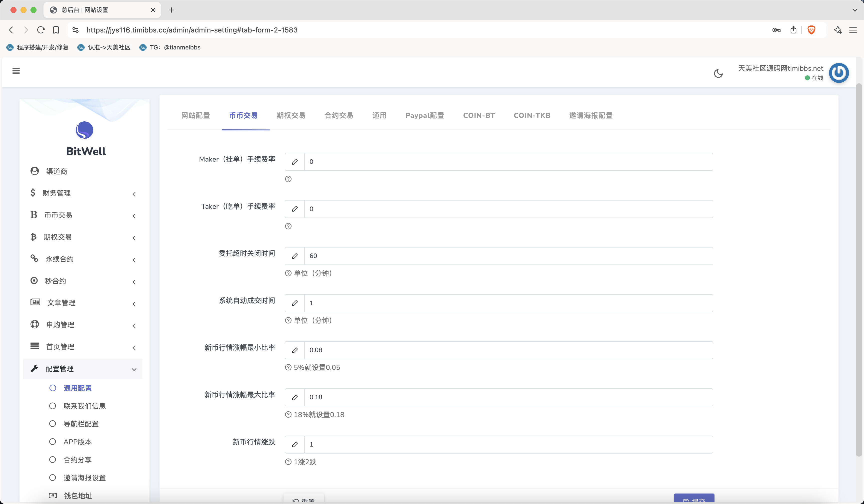Screen dimensions: 864x504
Task: Expand 币币交易 sidebar chevron
Action: point(134,216)
